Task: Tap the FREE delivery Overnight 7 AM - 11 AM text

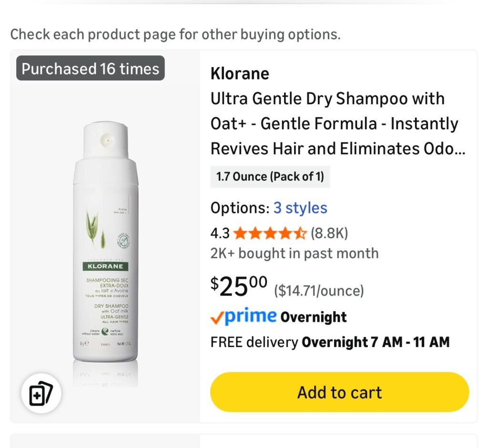Action: 330,342
